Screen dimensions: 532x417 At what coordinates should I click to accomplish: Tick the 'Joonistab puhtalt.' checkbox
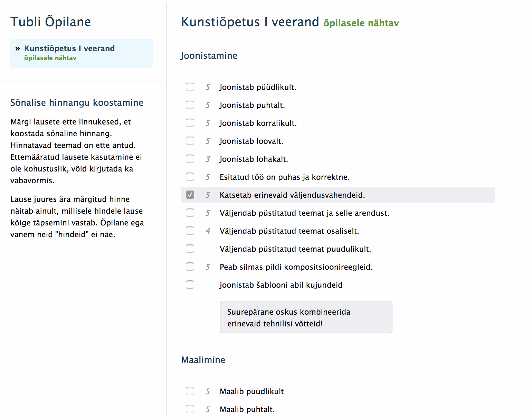pos(190,105)
